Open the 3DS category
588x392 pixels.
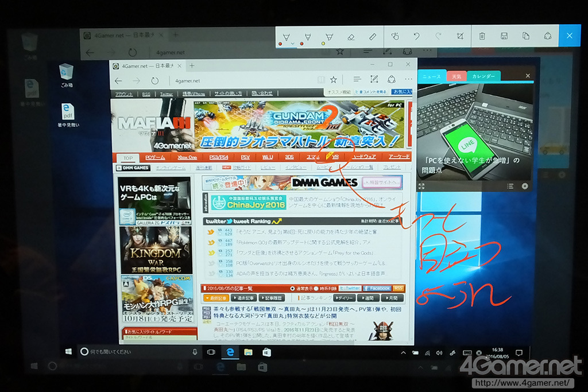pyautogui.click(x=289, y=157)
